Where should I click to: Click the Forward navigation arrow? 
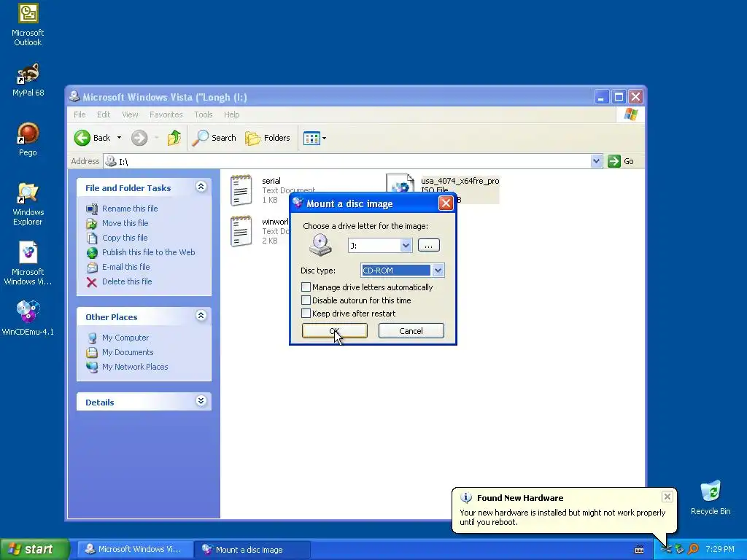pyautogui.click(x=139, y=138)
